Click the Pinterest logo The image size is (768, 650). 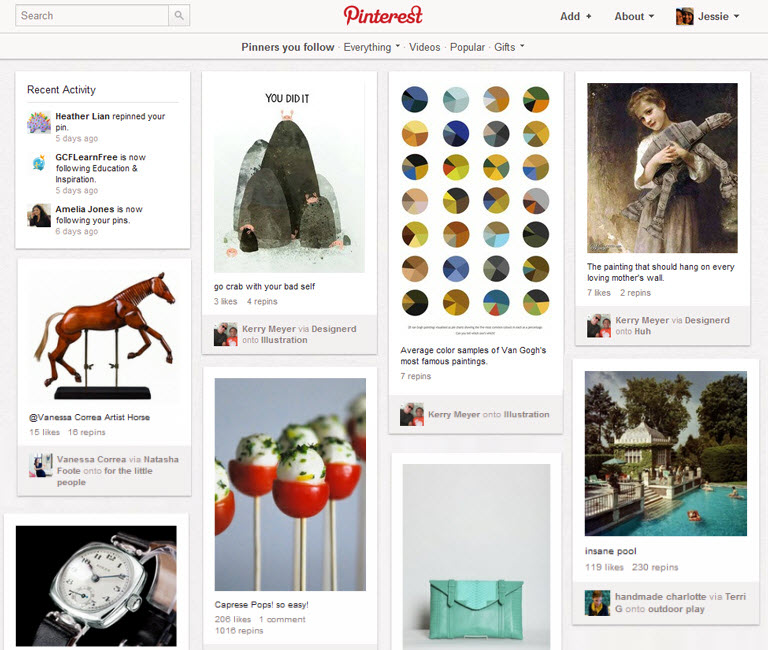[x=383, y=15]
